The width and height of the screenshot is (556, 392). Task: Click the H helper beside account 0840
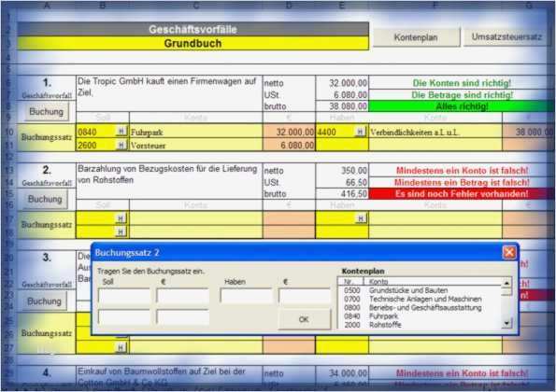click(121, 132)
